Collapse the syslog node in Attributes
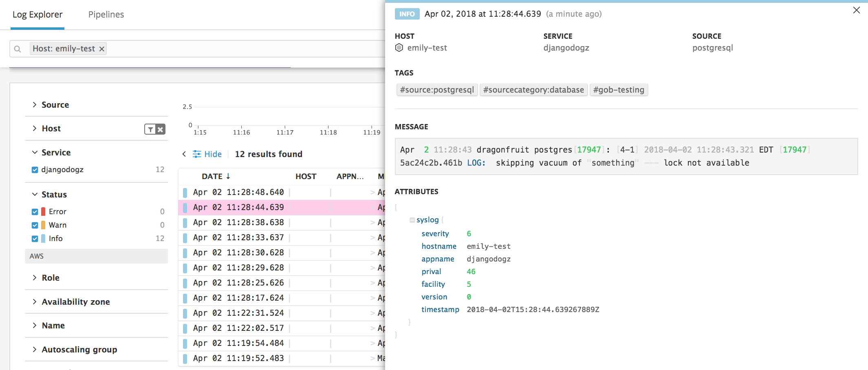This screenshot has width=868, height=370. point(412,219)
